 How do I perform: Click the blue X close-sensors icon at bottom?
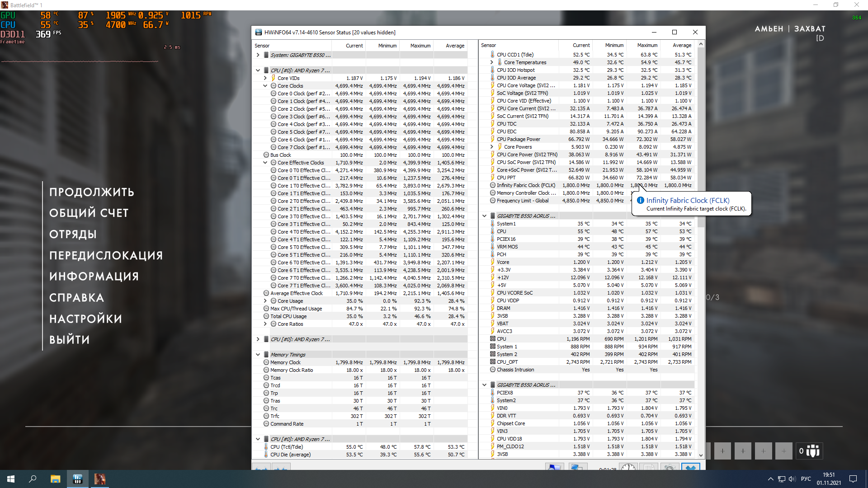pyautogui.click(x=690, y=467)
